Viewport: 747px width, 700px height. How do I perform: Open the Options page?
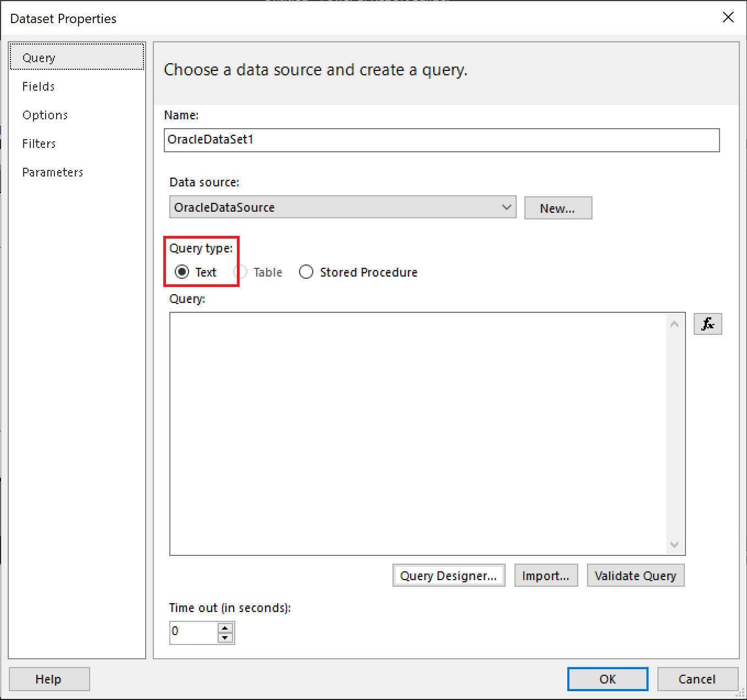(x=76, y=115)
